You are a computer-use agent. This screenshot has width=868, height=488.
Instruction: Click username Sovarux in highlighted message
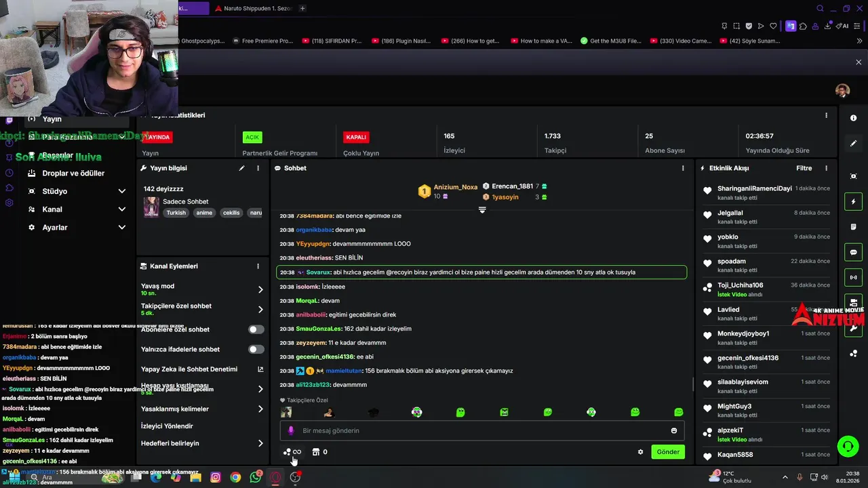tap(318, 272)
